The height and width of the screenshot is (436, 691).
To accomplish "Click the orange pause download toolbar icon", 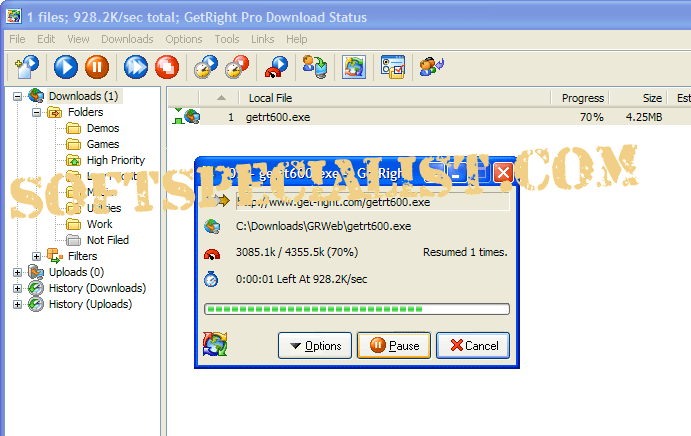I will [x=96, y=67].
